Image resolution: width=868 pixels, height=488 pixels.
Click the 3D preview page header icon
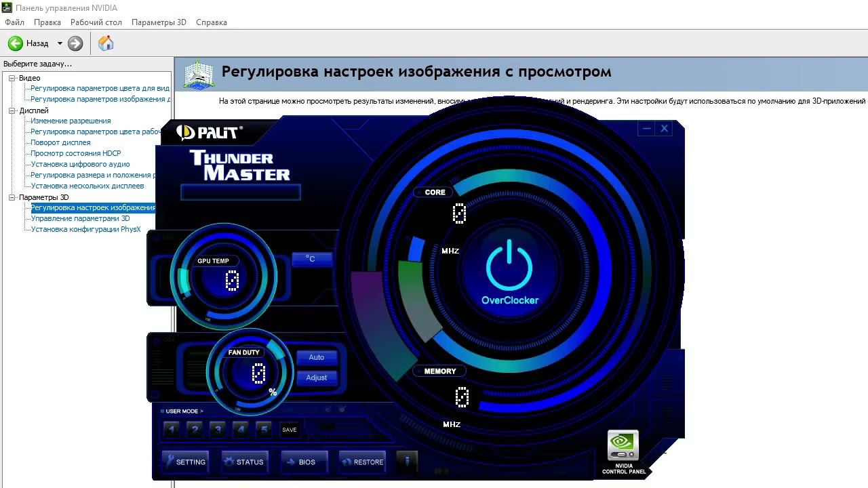point(199,74)
